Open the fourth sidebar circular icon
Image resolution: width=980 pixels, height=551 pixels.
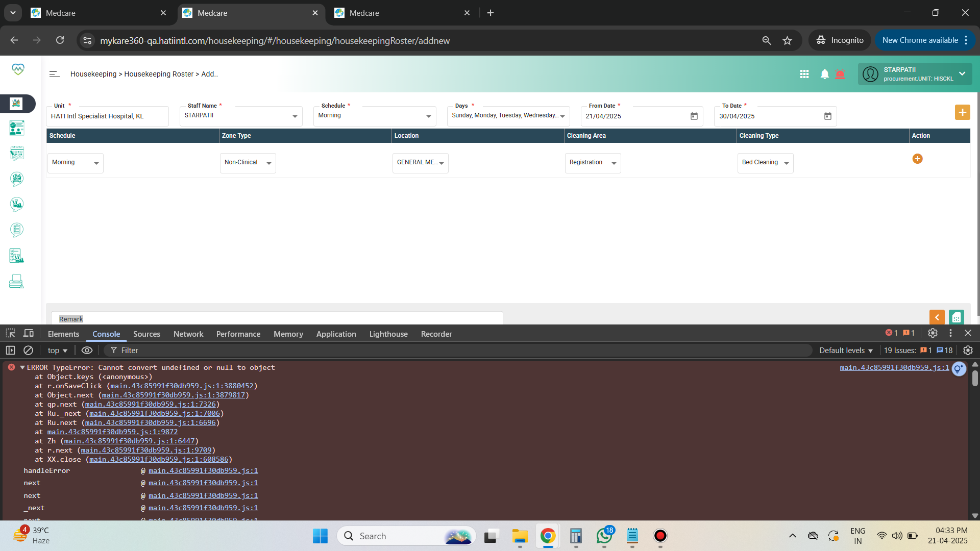[x=17, y=179]
